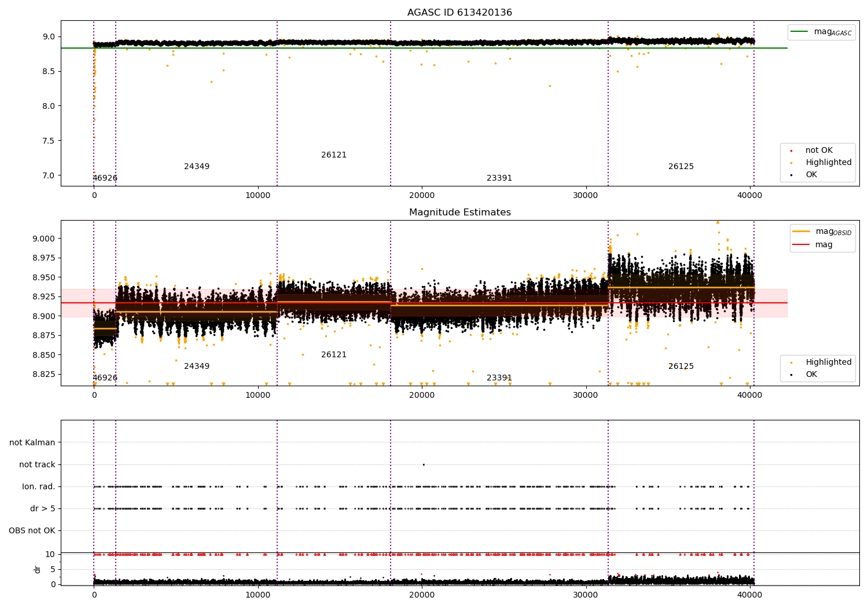Select the mag OBSID legend label
Screen dimensions: 868x608
coord(833,232)
